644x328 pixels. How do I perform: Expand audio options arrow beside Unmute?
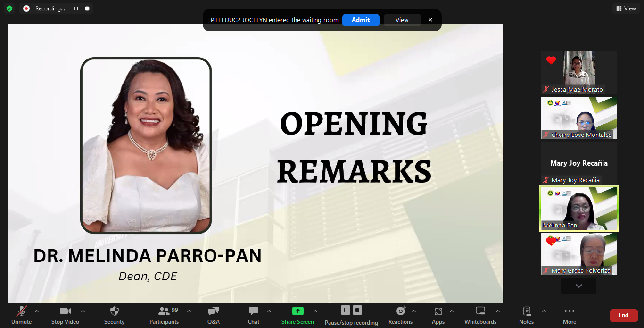point(37,311)
